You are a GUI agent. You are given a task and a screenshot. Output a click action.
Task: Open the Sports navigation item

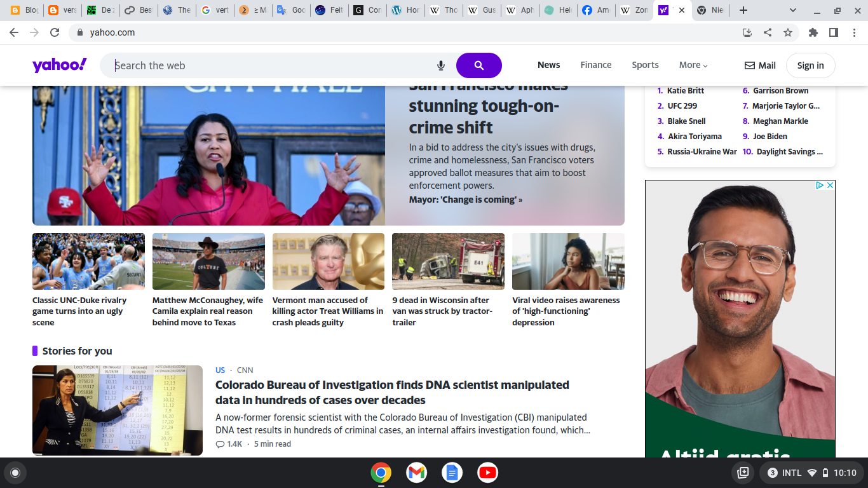645,65
